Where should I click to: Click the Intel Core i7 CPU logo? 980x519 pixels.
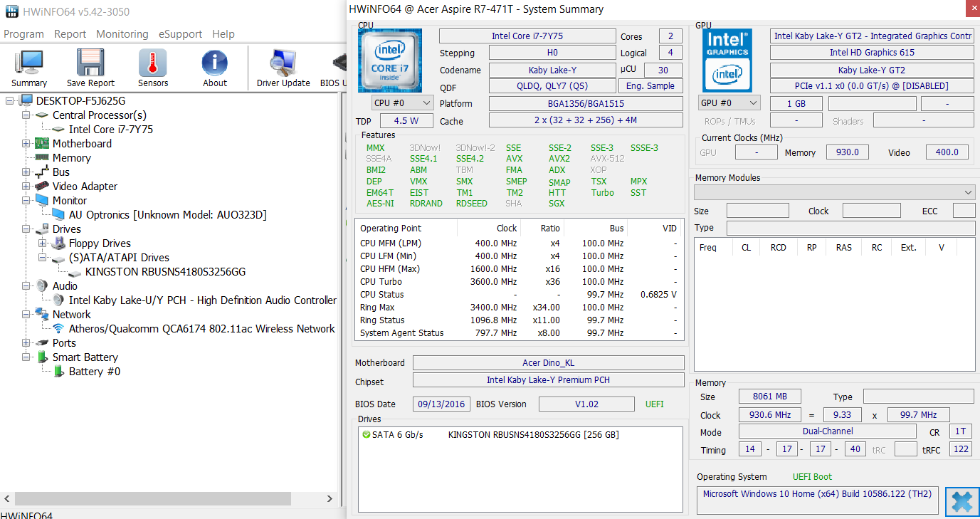coord(389,60)
